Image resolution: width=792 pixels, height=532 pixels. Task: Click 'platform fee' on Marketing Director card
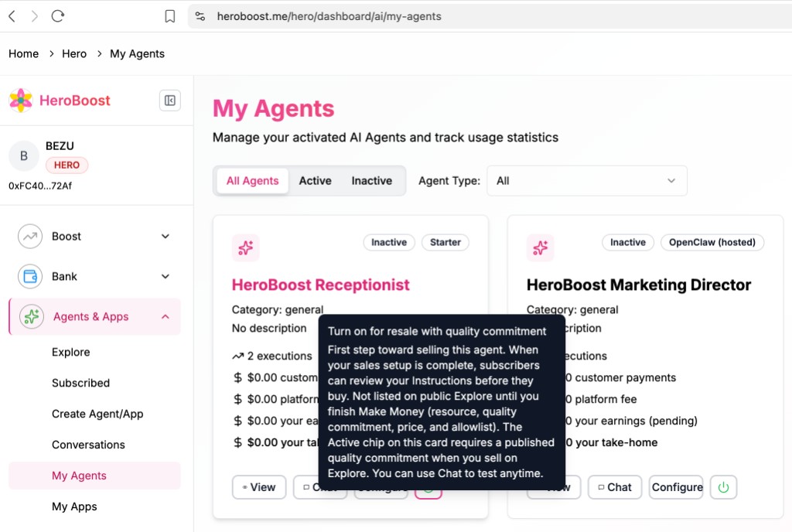(606, 399)
